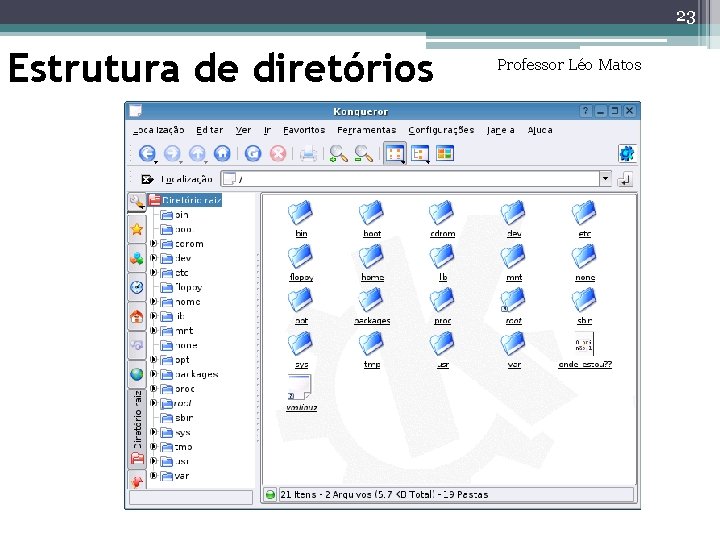Select the multicolumn view icon
This screenshot has width=720, height=540.
pyautogui.click(x=444, y=153)
